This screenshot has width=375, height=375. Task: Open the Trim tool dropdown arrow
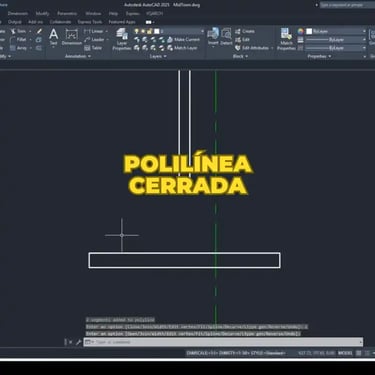coord(30,31)
